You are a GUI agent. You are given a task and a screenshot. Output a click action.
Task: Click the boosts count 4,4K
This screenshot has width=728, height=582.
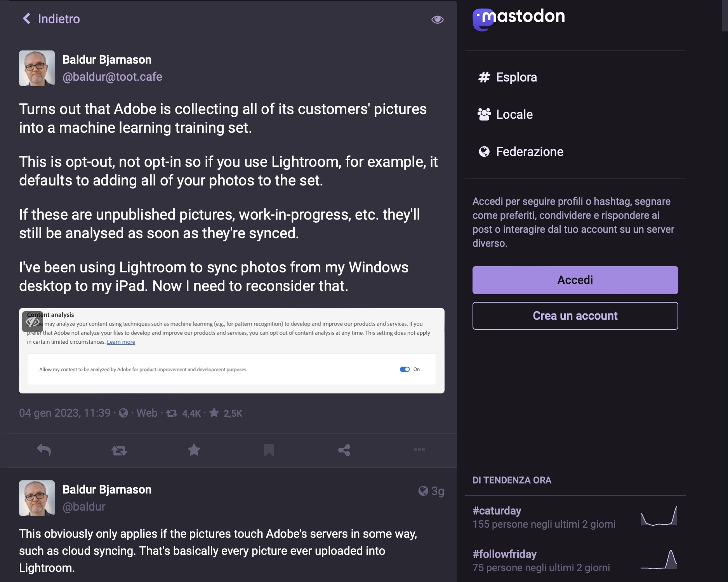click(x=191, y=414)
